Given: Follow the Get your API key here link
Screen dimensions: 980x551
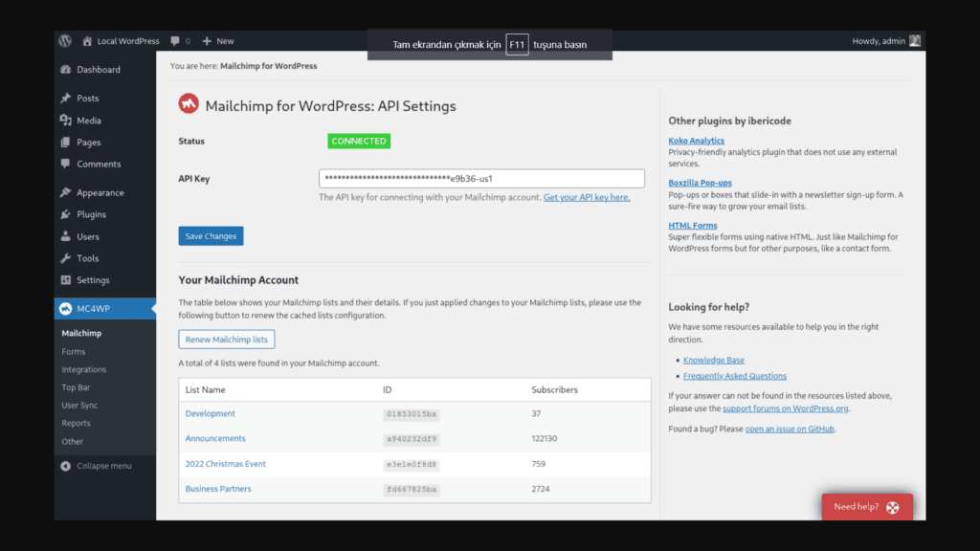Looking at the screenshot, I should coord(587,197).
